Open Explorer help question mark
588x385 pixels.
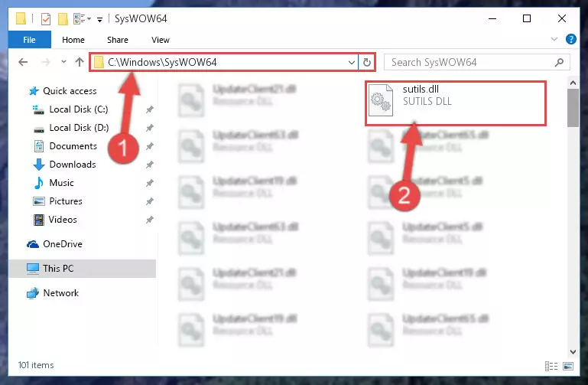point(570,39)
